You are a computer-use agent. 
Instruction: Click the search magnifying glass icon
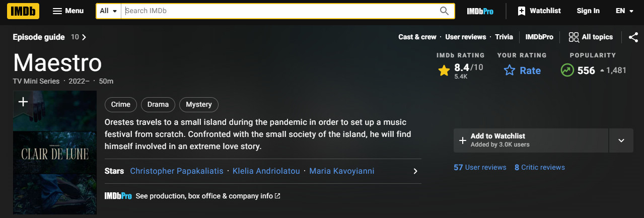(x=444, y=11)
